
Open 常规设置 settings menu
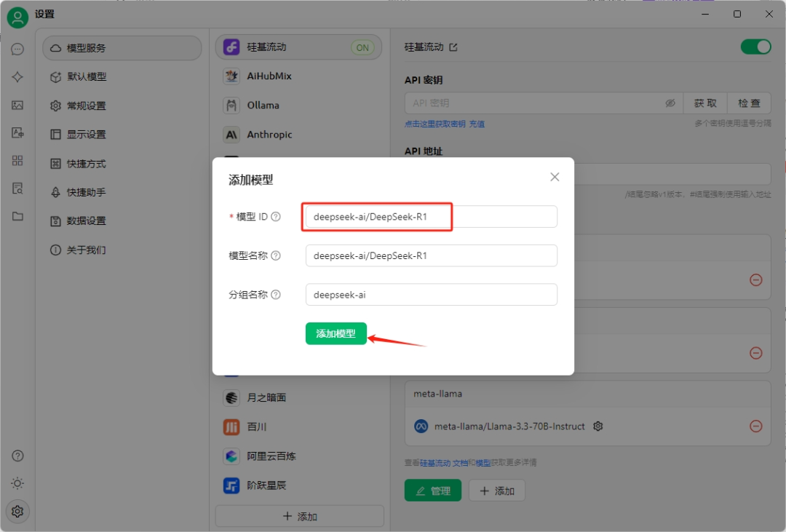click(122, 106)
